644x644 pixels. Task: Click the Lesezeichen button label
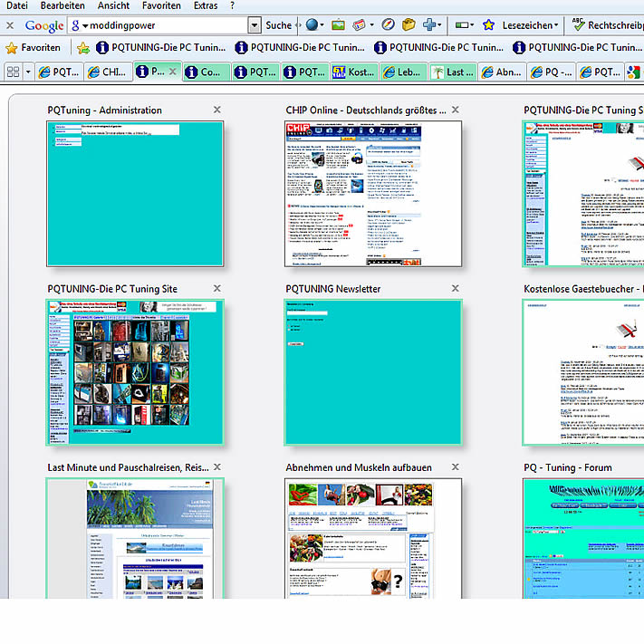527,25
